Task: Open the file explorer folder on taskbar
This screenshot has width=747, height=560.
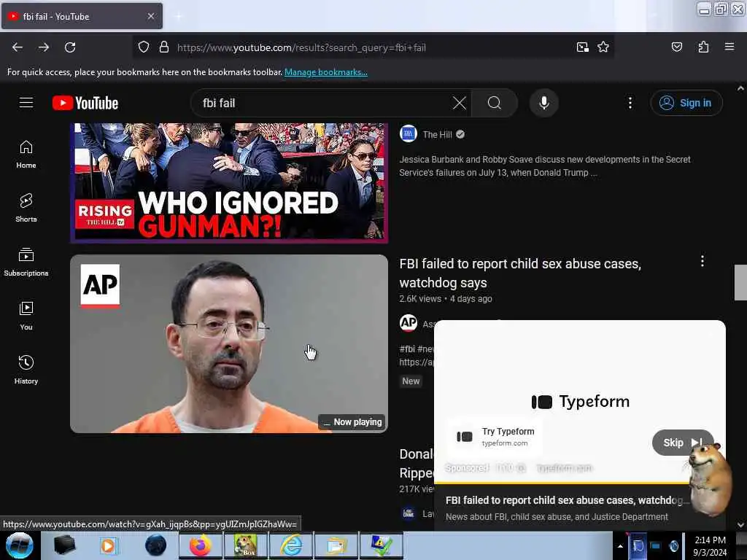Action: point(336,545)
